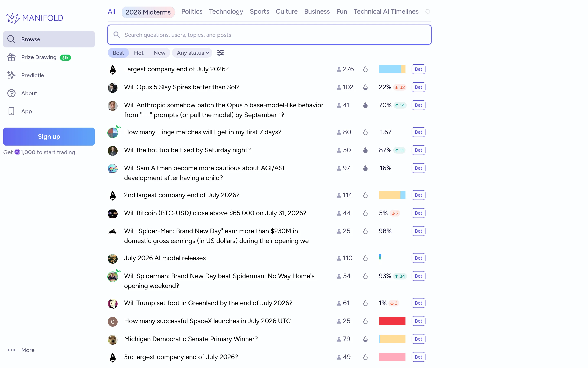Bet on Largest company end of July
The width and height of the screenshot is (588, 368).
tap(418, 69)
